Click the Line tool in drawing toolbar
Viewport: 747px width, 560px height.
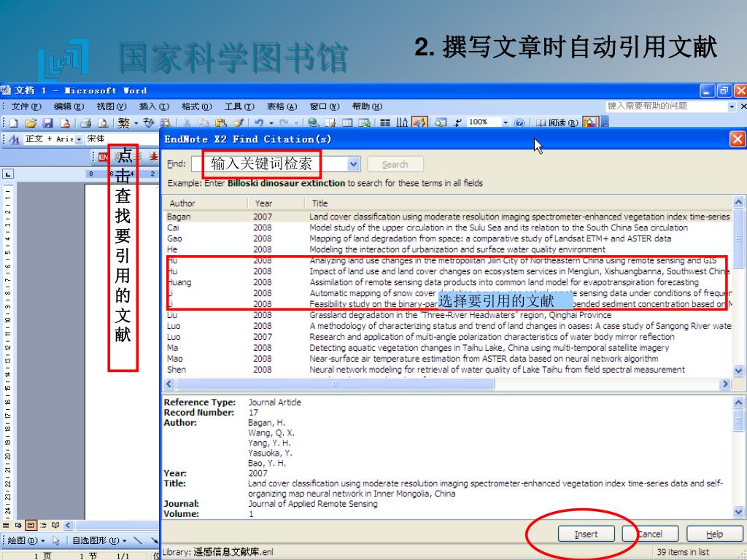coord(138,540)
